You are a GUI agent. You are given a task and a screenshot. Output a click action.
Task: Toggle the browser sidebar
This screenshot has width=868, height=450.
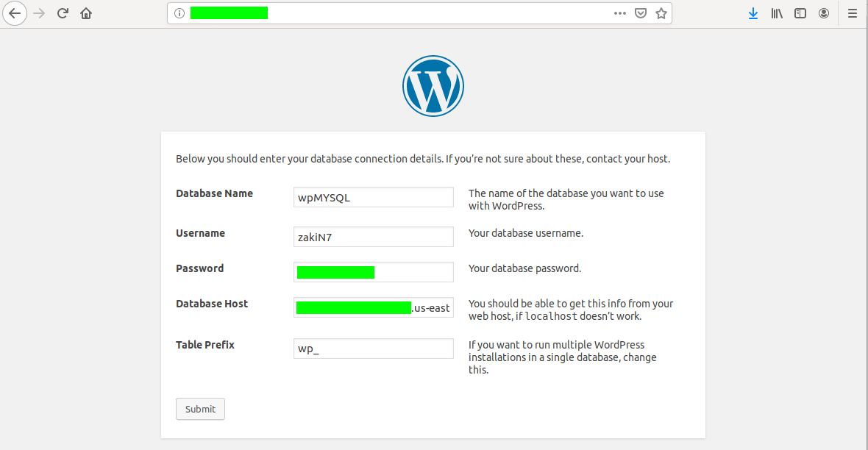coord(800,13)
